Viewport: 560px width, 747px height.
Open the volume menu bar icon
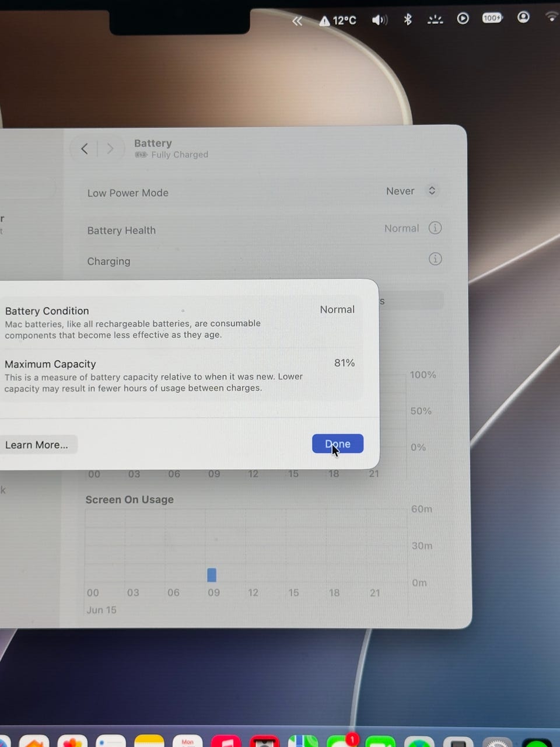point(380,20)
